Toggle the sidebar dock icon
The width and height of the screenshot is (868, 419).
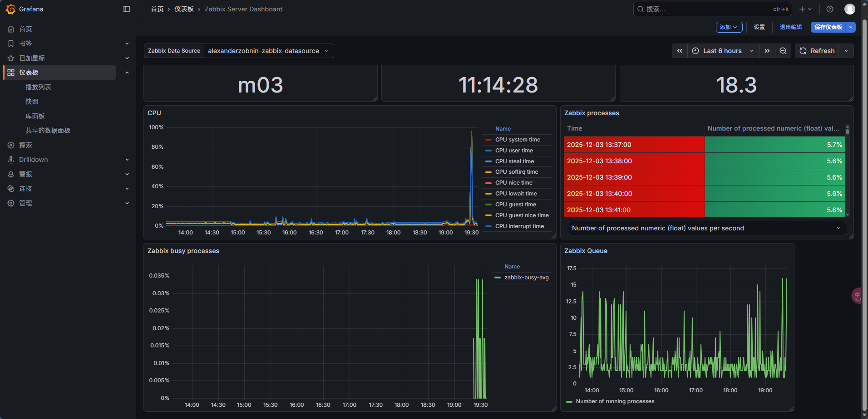pyautogui.click(x=127, y=9)
